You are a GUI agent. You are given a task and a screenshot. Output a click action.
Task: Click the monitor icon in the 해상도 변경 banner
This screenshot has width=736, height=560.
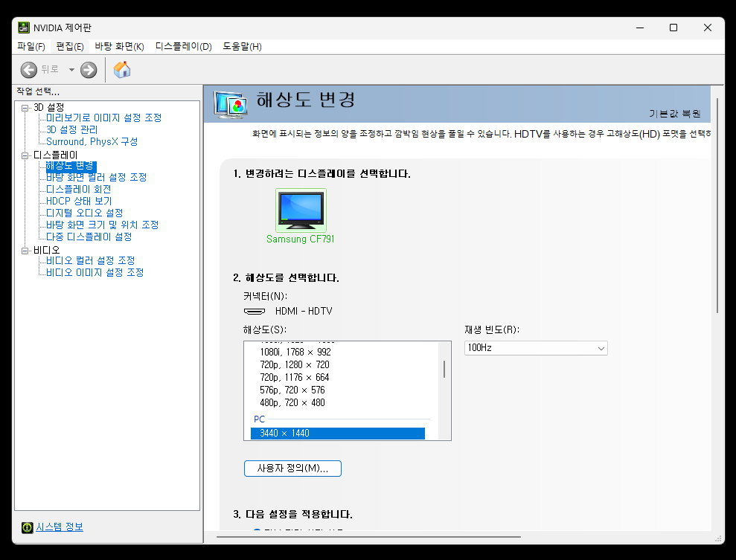(x=228, y=103)
